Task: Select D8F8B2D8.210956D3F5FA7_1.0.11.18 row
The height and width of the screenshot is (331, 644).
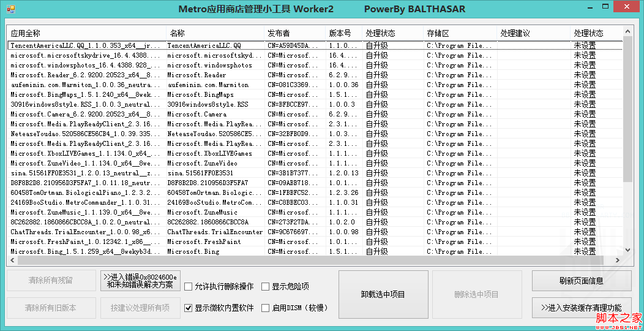Action: [315, 183]
